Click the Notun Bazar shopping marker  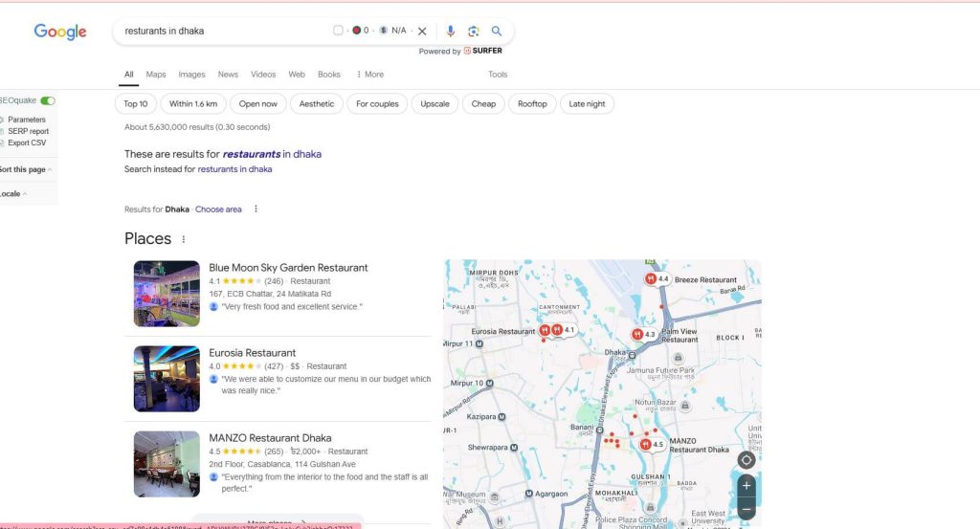tap(685, 406)
